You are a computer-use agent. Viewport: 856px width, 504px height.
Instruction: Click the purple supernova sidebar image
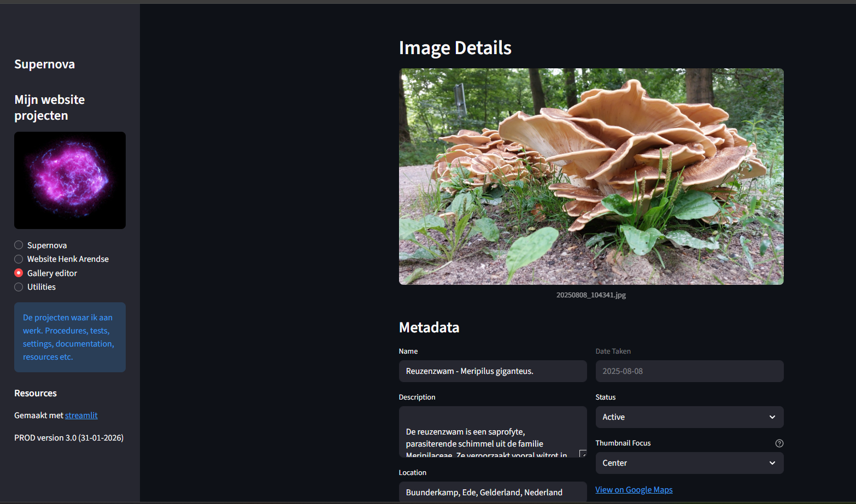[x=70, y=180]
